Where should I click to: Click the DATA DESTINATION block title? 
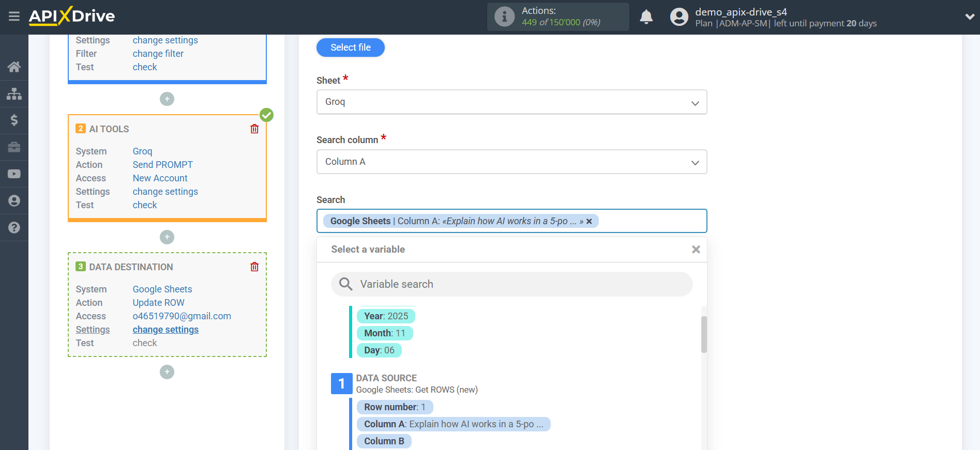pyautogui.click(x=131, y=267)
